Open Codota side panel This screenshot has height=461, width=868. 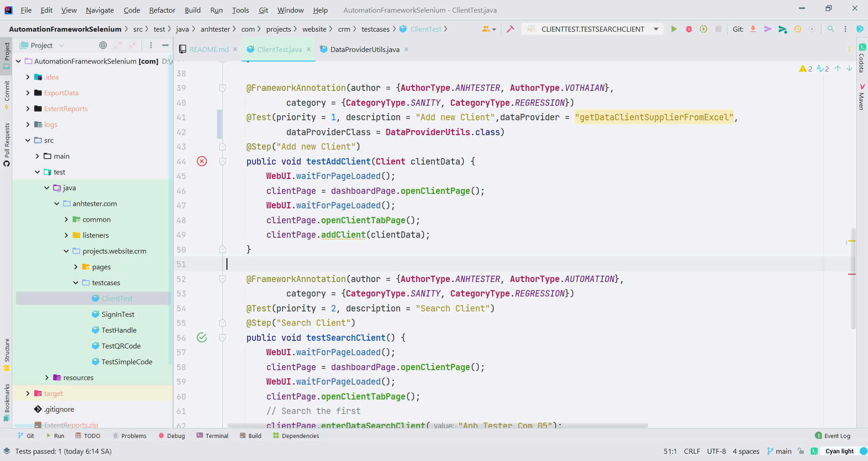(862, 59)
